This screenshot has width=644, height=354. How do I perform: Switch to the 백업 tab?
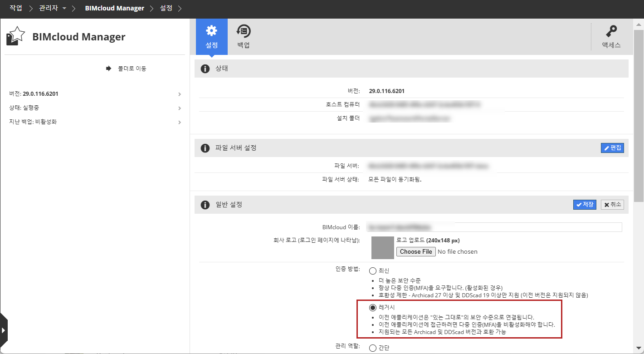coord(244,37)
